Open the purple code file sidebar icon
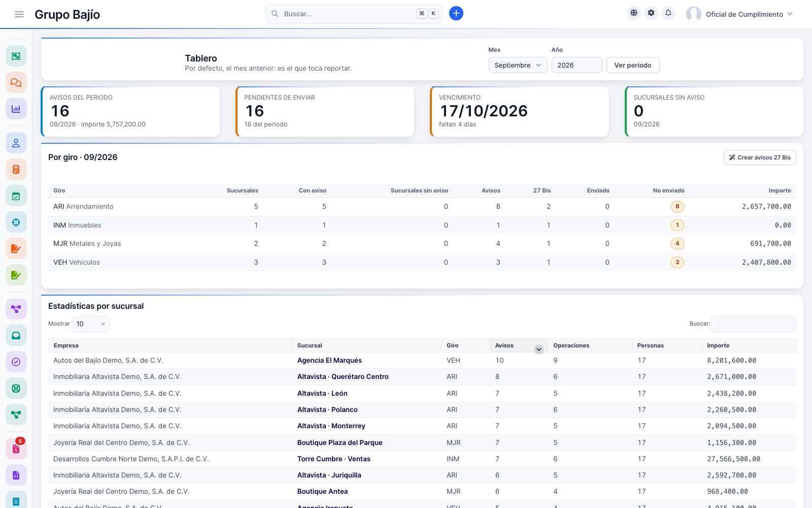This screenshot has width=812, height=508. pyautogui.click(x=16, y=475)
